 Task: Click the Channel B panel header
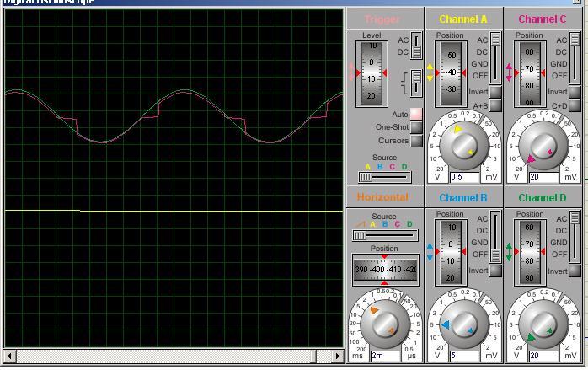click(x=464, y=197)
